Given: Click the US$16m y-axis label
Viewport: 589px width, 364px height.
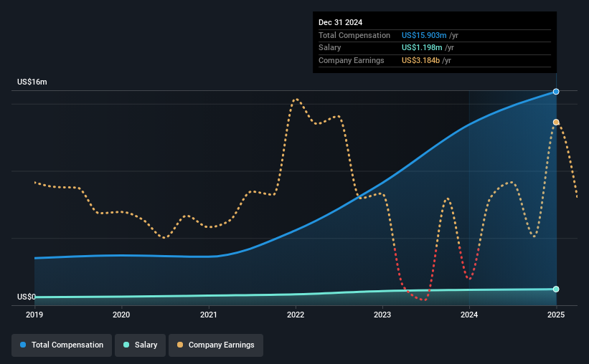Looking at the screenshot, I should point(32,82).
